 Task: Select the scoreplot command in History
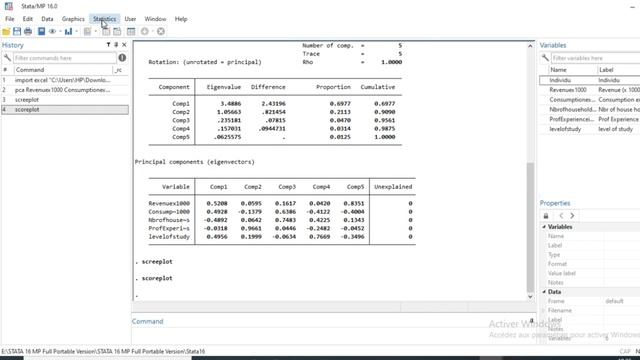pos(65,109)
